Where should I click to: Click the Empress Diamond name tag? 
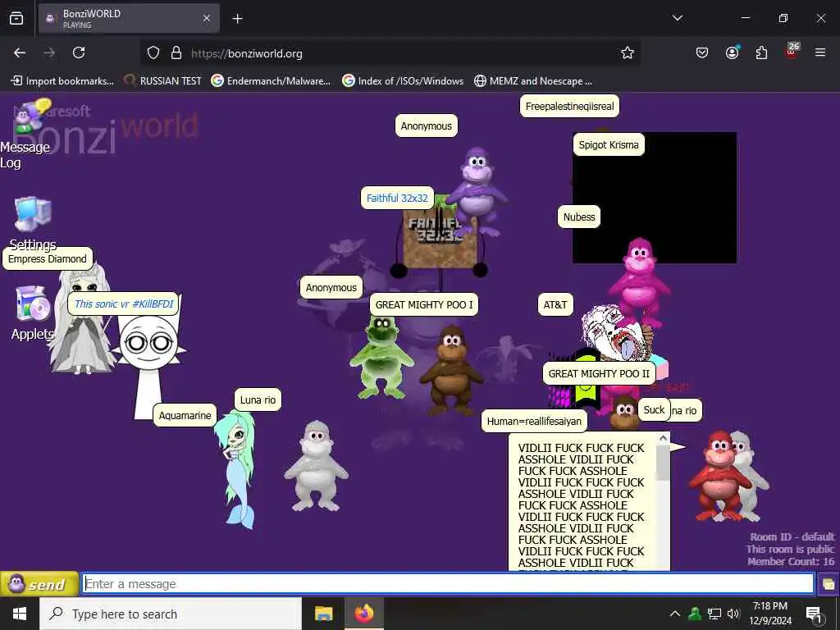47,258
